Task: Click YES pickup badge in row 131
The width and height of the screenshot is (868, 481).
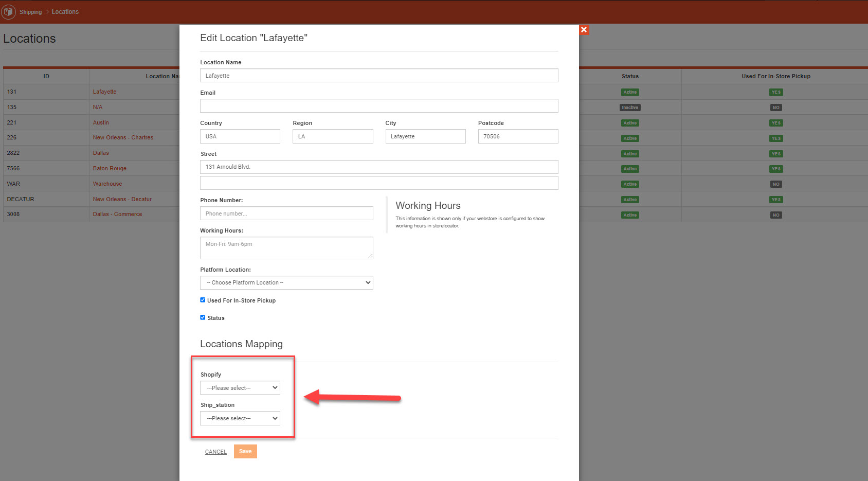Action: click(x=776, y=92)
